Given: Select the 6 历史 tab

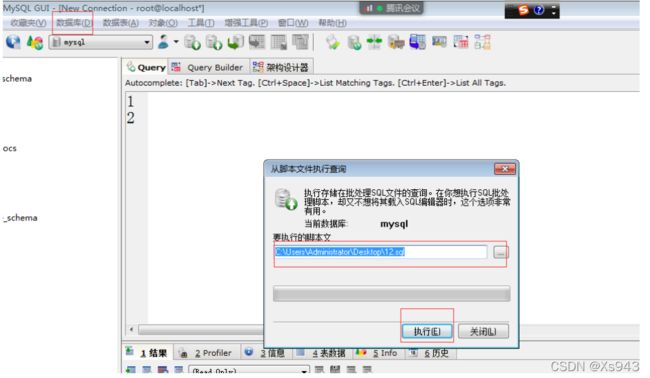Looking at the screenshot, I should point(430,353).
